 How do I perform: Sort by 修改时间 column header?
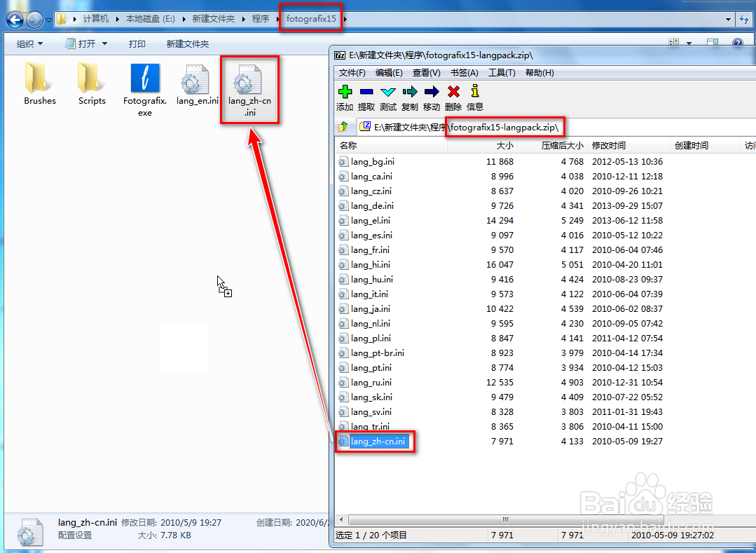pos(628,146)
